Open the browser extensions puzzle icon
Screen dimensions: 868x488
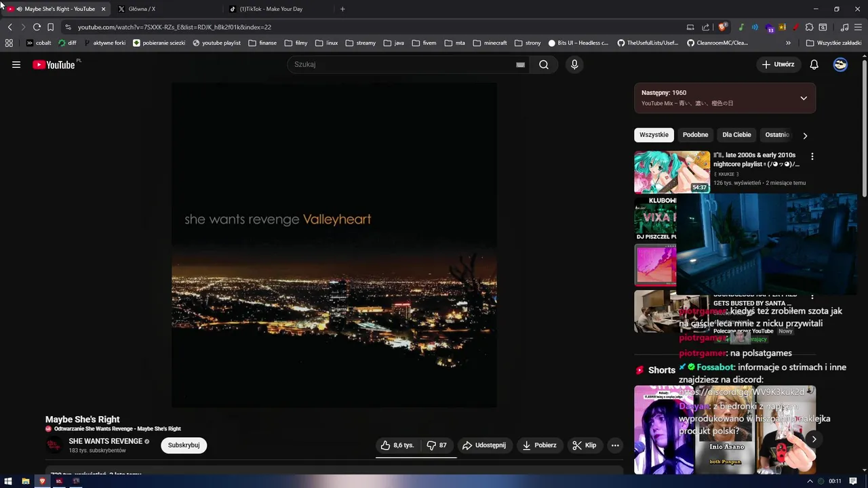pos(809,27)
